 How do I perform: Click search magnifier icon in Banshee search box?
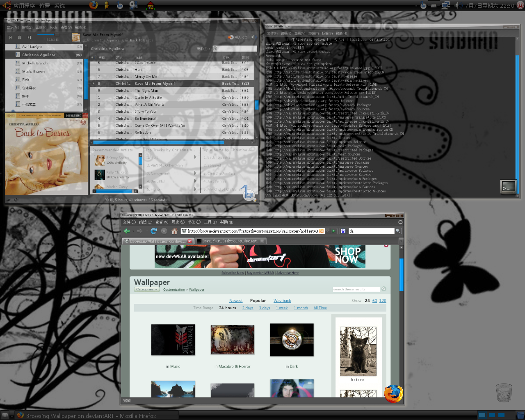[215, 48]
